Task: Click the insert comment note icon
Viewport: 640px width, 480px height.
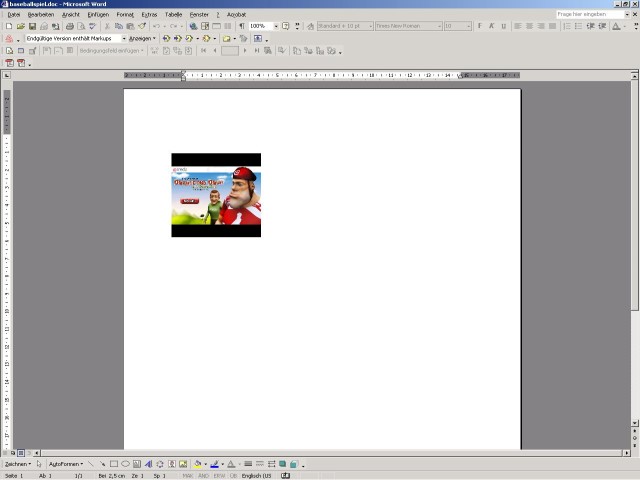Action: (x=227, y=38)
